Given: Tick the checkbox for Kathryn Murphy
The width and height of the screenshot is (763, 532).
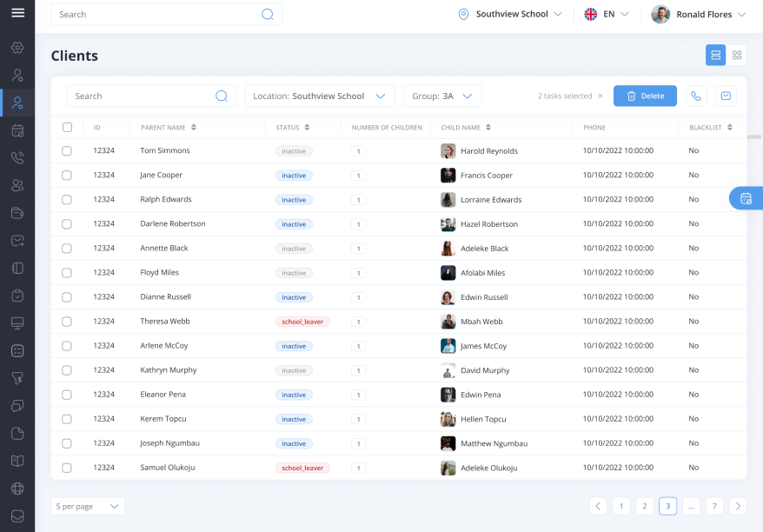Looking at the screenshot, I should (67, 370).
